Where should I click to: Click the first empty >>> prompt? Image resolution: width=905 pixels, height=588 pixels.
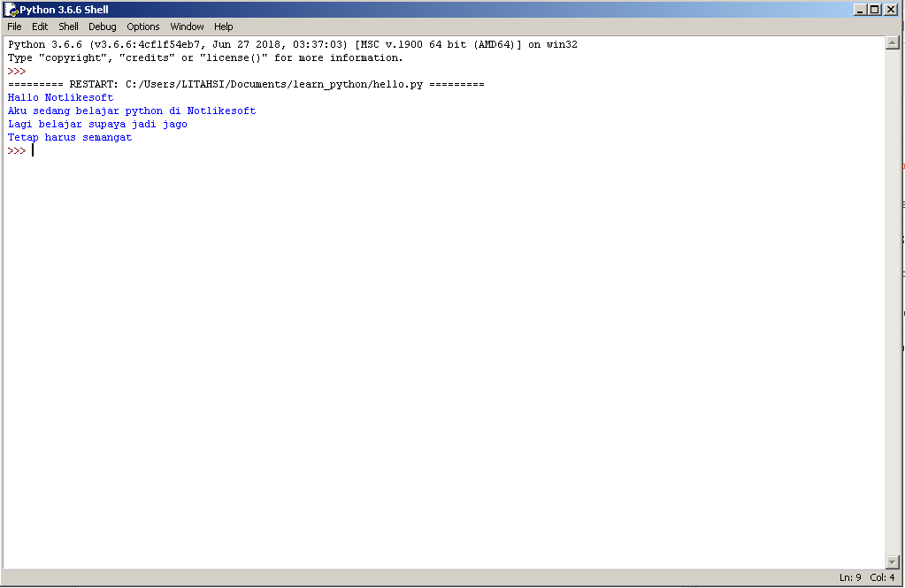17,71
